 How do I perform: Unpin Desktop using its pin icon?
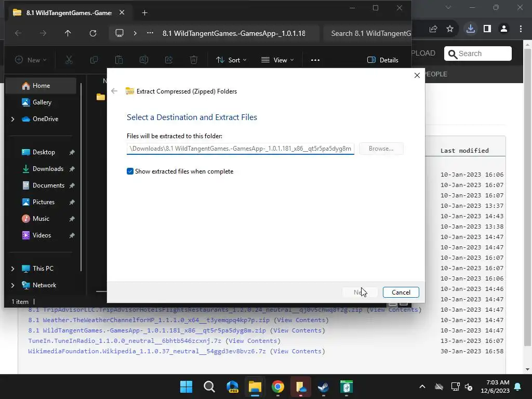(x=72, y=152)
